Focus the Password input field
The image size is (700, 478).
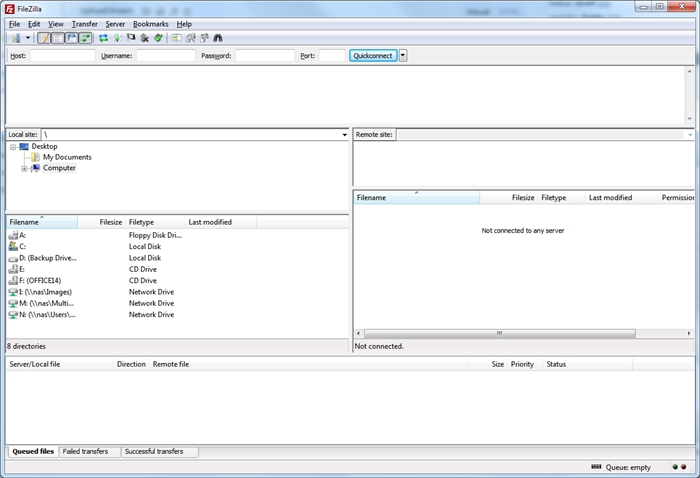coord(265,56)
